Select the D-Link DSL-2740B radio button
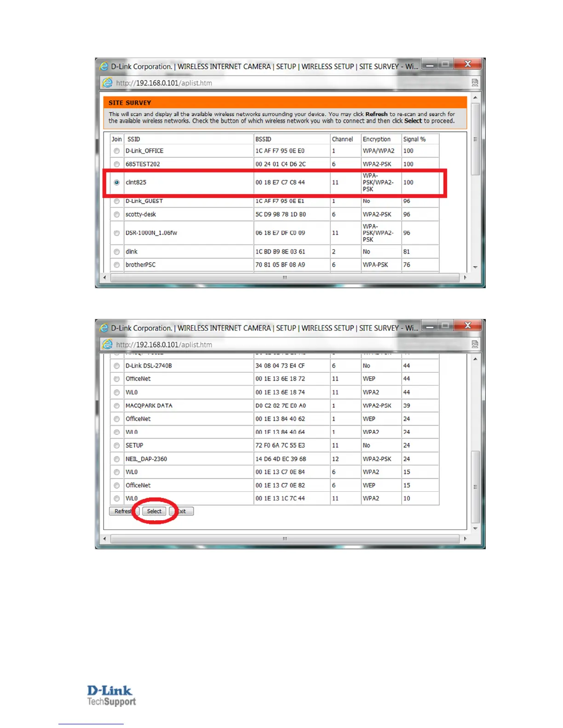The height and width of the screenshot is (728, 563). pos(117,366)
